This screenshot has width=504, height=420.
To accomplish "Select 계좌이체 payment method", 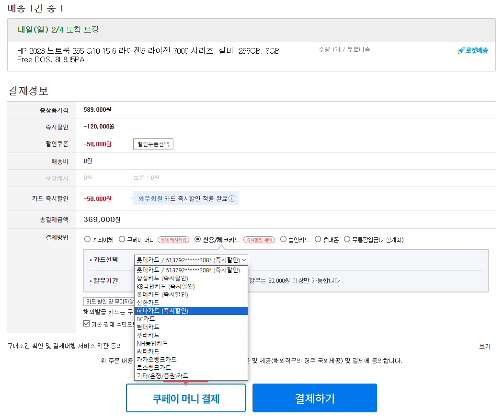I will click(87, 239).
